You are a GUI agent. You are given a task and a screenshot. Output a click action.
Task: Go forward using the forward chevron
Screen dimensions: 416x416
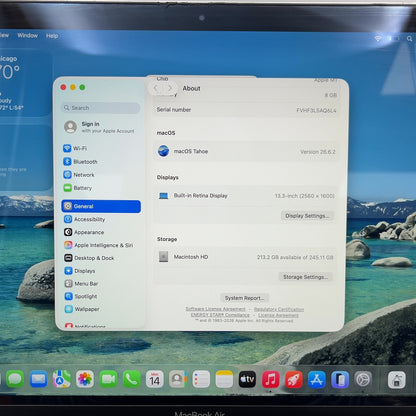pos(170,88)
